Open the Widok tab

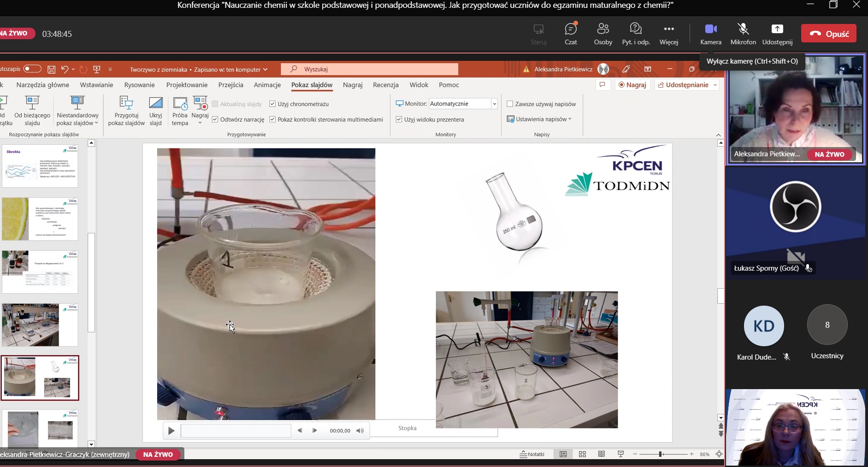coord(419,85)
